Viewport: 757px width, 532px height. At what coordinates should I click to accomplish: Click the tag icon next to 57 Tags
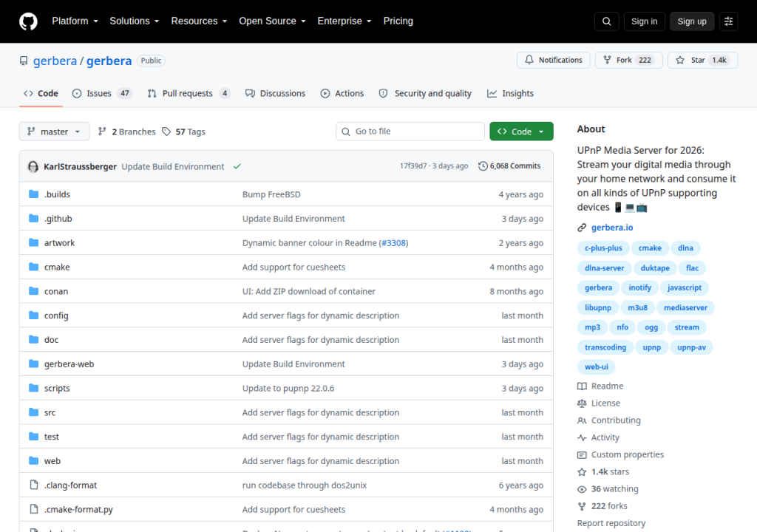tap(166, 132)
